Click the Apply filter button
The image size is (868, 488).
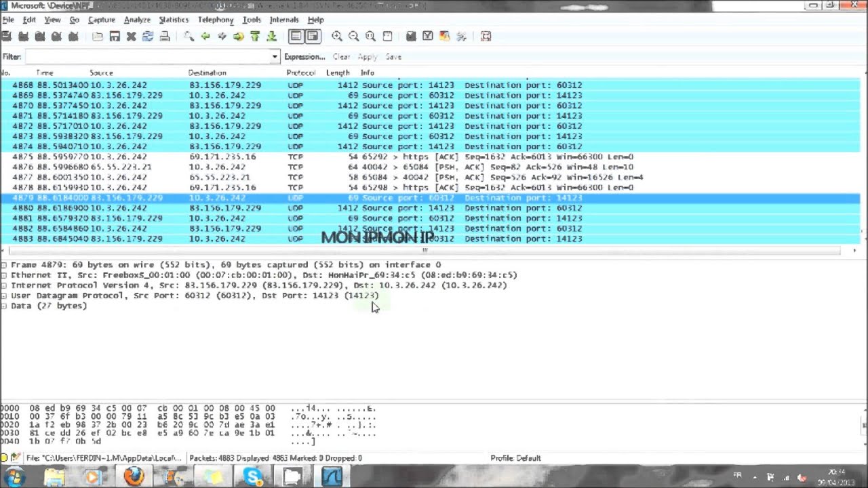pyautogui.click(x=367, y=57)
